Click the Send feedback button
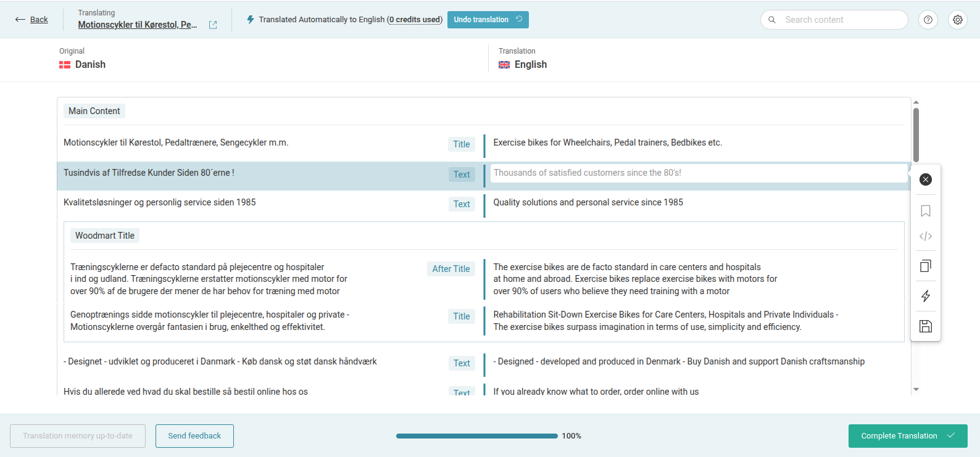Viewport: 980px width, 457px height. point(194,436)
